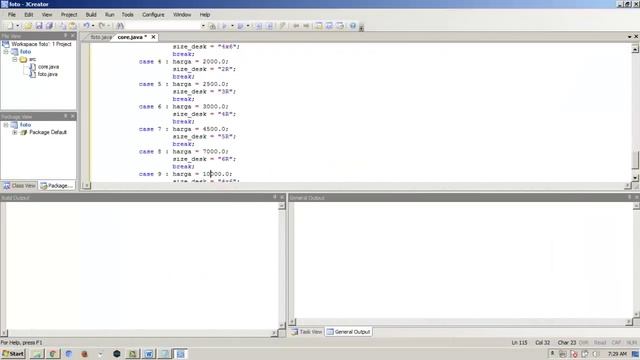The height and width of the screenshot is (360, 640).
Task: Click the Redo toolbar icon
Action: 102,26
